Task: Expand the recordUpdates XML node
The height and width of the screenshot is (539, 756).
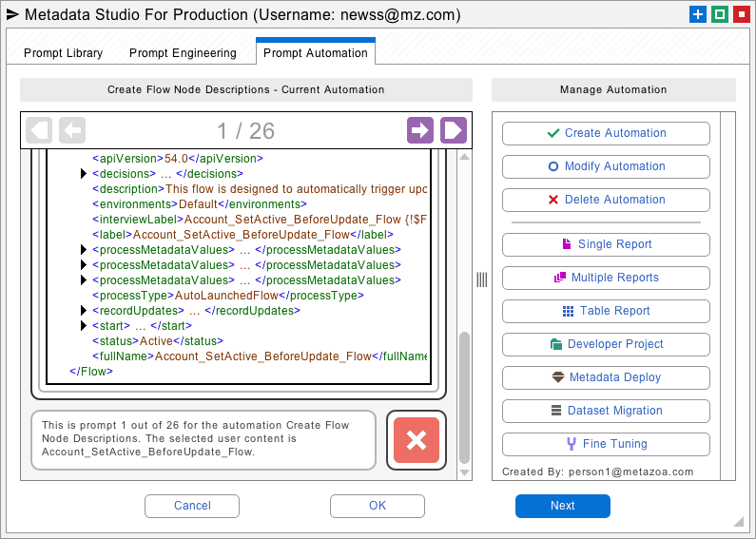Action: 84,311
